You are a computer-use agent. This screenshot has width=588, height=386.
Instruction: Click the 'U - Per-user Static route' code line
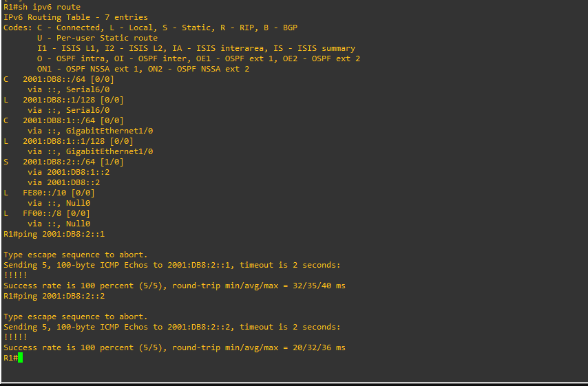point(98,38)
